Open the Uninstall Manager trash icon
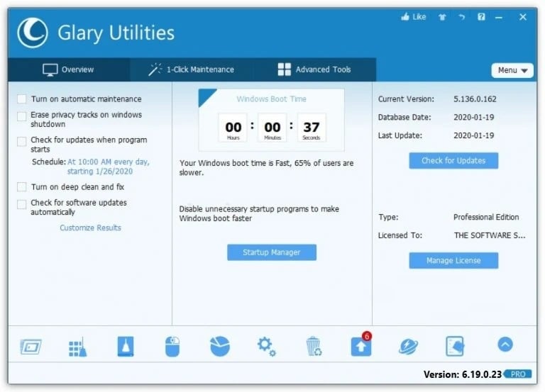545x392 pixels. 314,346
